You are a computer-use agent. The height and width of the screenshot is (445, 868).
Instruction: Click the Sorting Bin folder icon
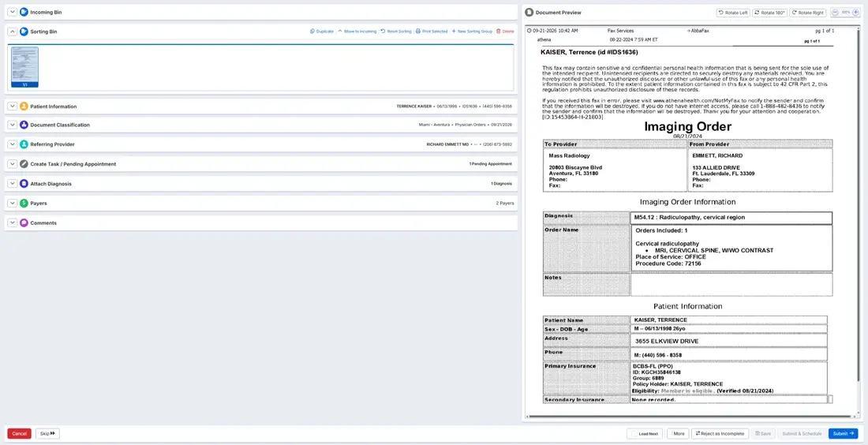click(24, 32)
